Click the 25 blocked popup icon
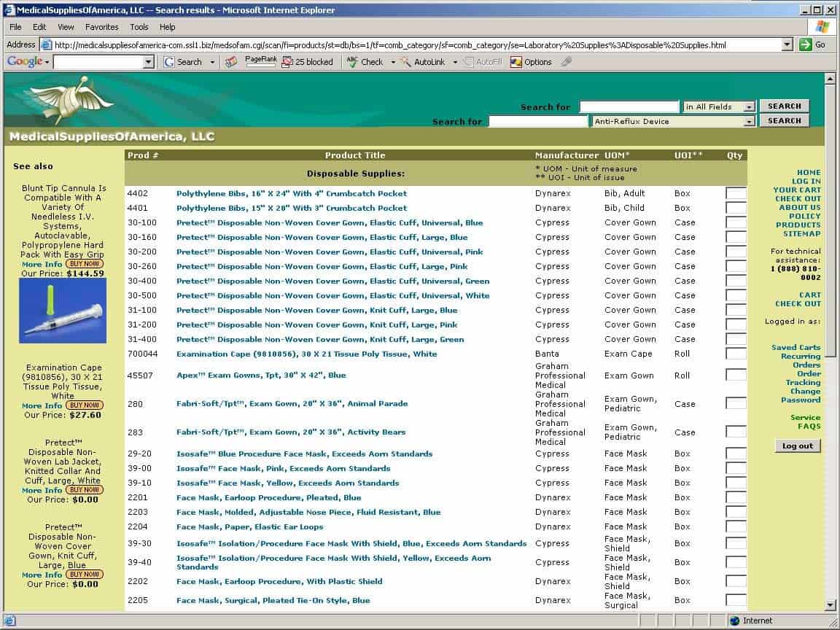Image resolution: width=840 pixels, height=630 pixels. (x=287, y=62)
